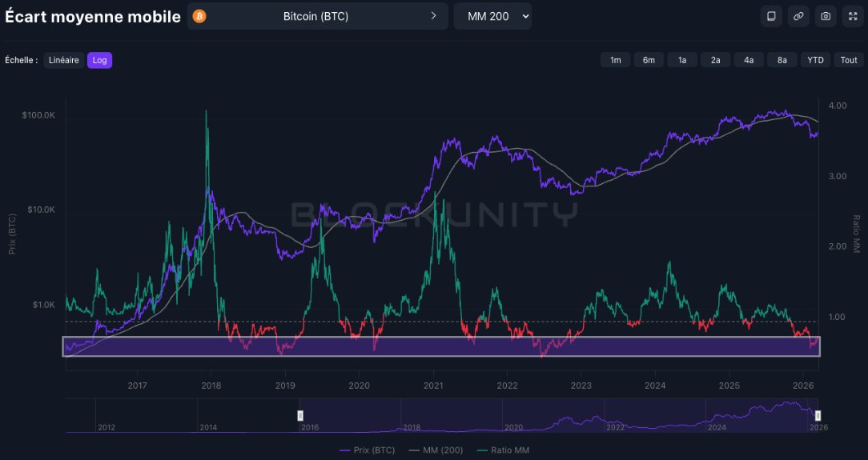Viewport: 868px width, 460px height.
Task: Select the YTD time range
Action: tap(815, 60)
